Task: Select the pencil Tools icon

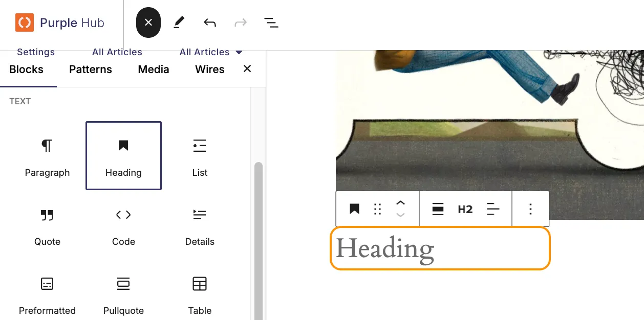Action: [179, 22]
